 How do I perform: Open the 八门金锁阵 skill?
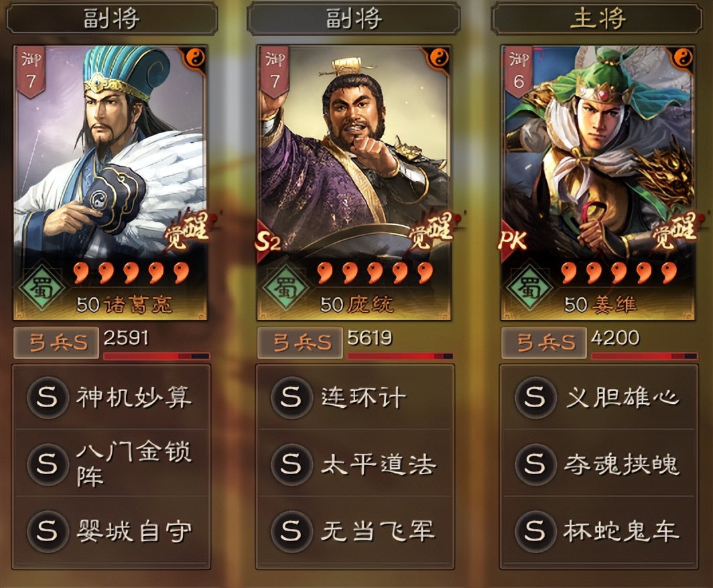111,463
